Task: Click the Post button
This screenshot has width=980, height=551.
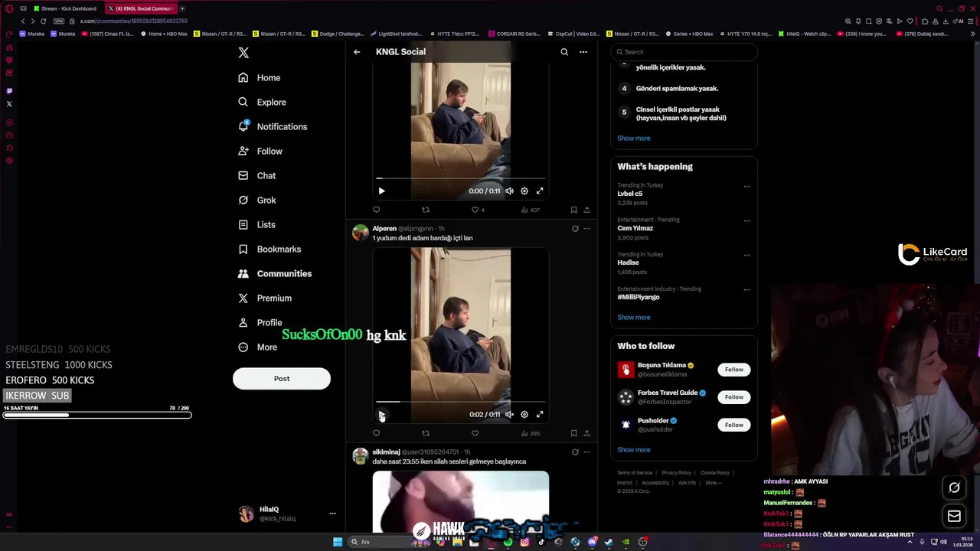Action: pos(282,379)
